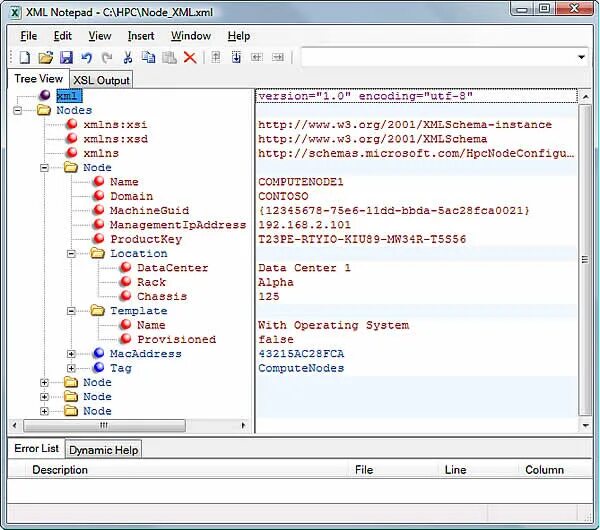The height and width of the screenshot is (530, 600).
Task: Click the Open file folder icon
Action: click(x=46, y=57)
